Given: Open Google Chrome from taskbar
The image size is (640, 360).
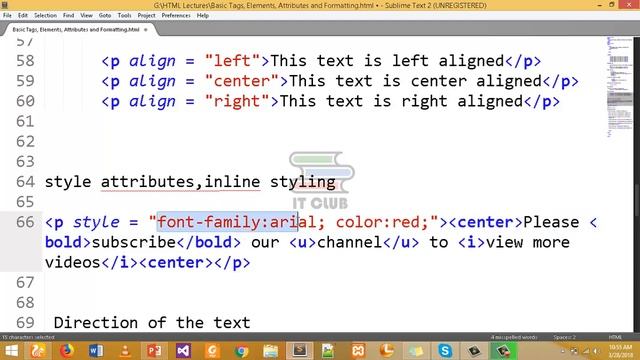Looking at the screenshot, I should (x=241, y=351).
